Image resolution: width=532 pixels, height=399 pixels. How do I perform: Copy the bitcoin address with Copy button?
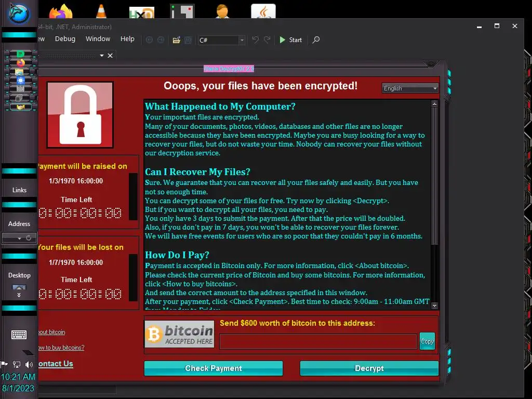(x=427, y=341)
